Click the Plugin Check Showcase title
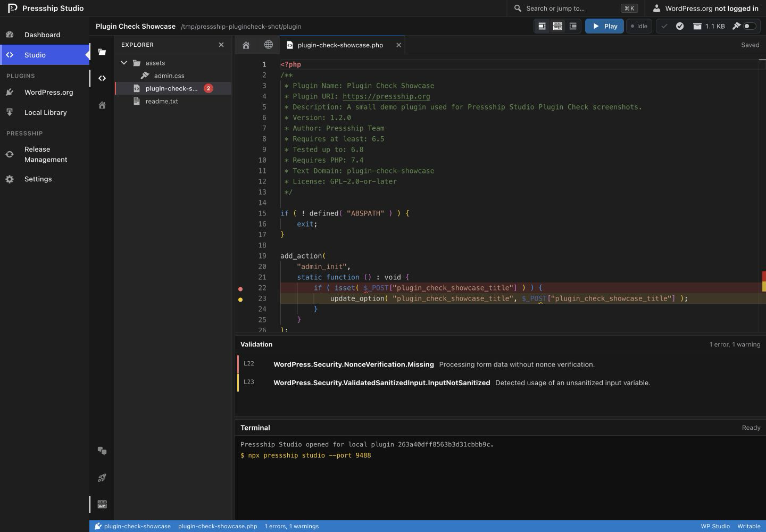Image resolution: width=766 pixels, height=532 pixels. click(136, 26)
